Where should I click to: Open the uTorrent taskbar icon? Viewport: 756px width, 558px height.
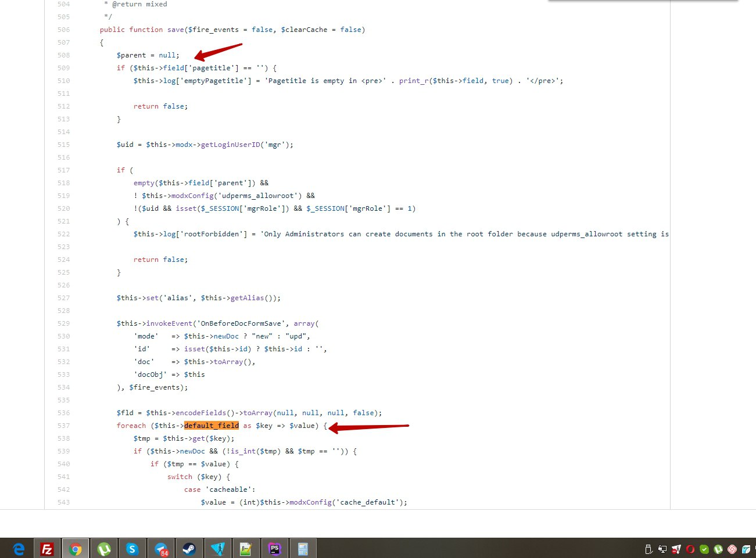[x=104, y=549]
